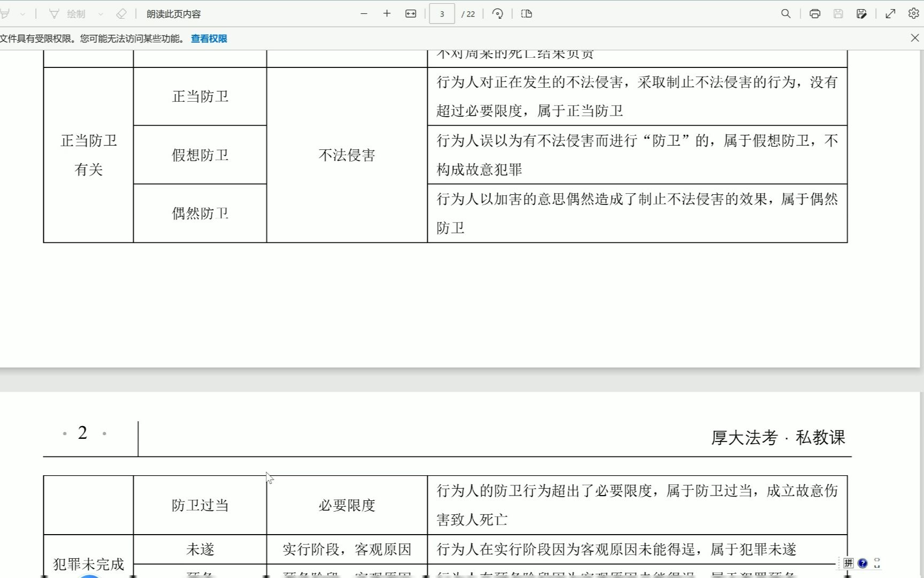Click the text 构成故意犯罪
Image resolution: width=924 pixels, height=578 pixels.
(479, 170)
